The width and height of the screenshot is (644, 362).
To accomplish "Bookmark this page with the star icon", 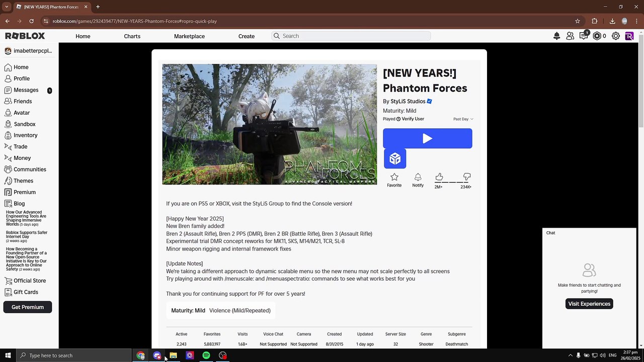I will [578, 21].
